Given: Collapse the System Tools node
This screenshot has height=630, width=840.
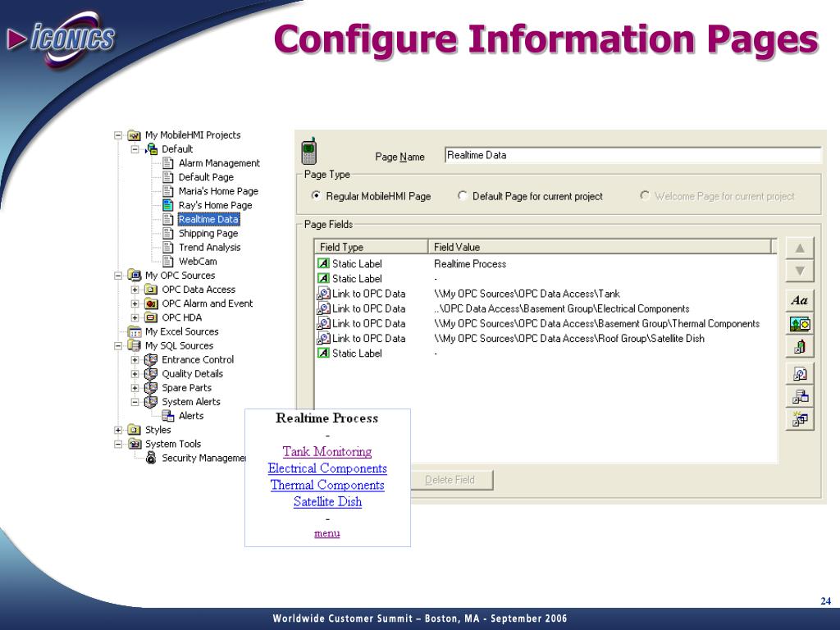Looking at the screenshot, I should (118, 444).
